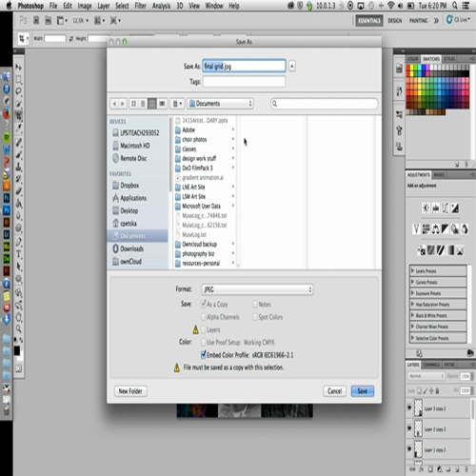This screenshot has height=476, width=476.
Task: Uncheck Embed Color Profile
Action: (x=204, y=354)
